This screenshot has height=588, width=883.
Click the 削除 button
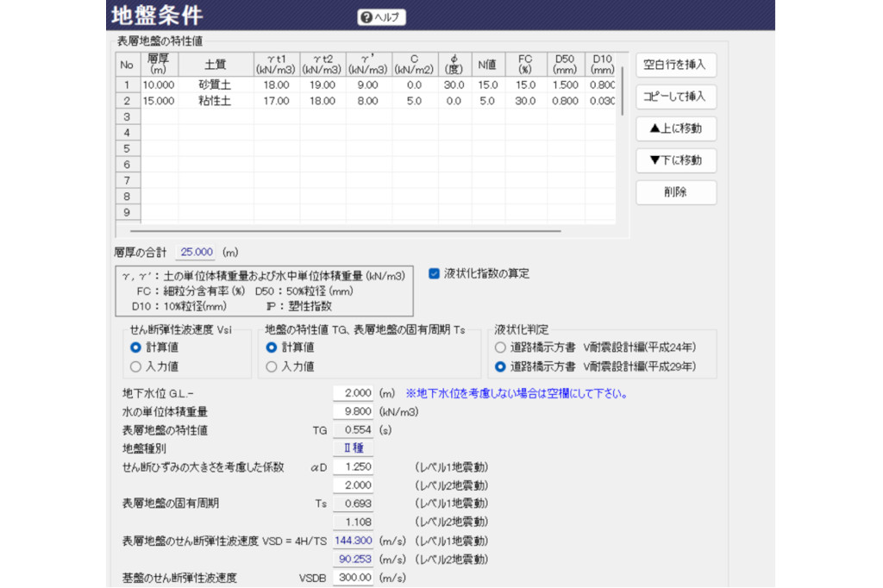pos(676,192)
